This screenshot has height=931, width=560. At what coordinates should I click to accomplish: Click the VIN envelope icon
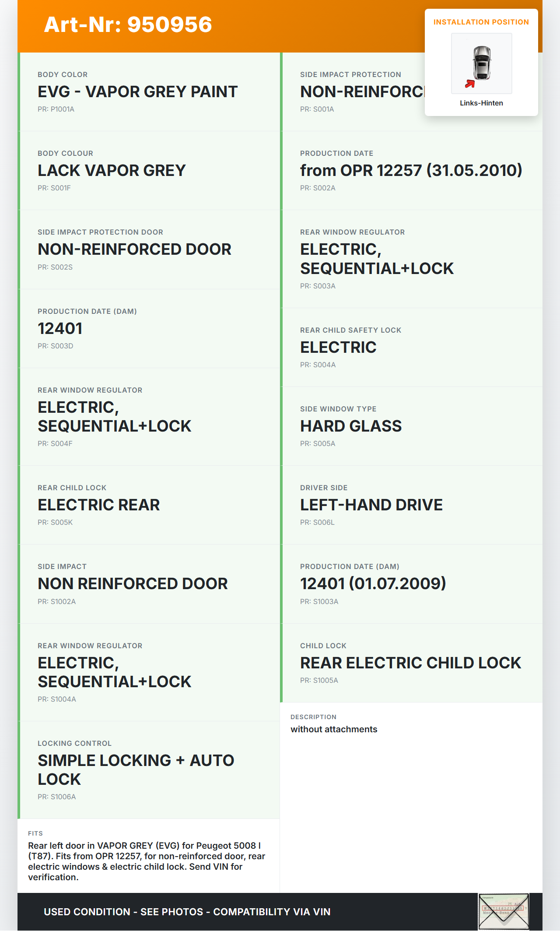click(x=503, y=912)
